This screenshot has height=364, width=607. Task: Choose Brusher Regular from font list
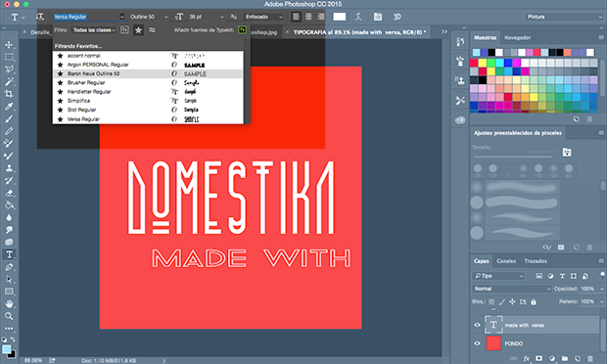(x=148, y=82)
